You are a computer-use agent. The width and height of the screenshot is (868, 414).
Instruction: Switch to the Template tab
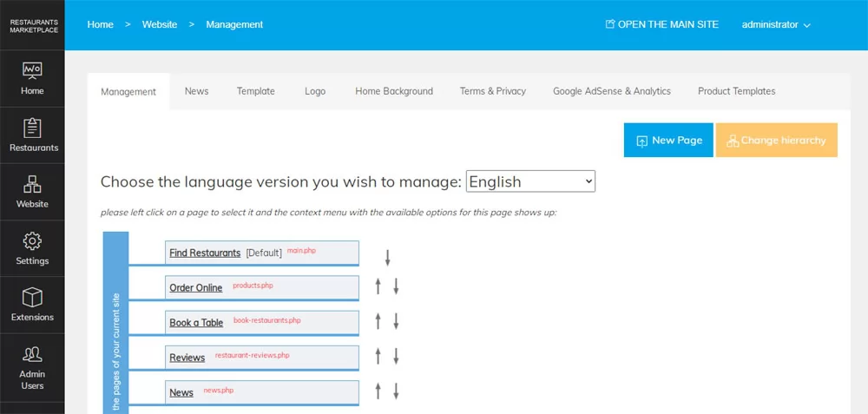click(x=256, y=91)
